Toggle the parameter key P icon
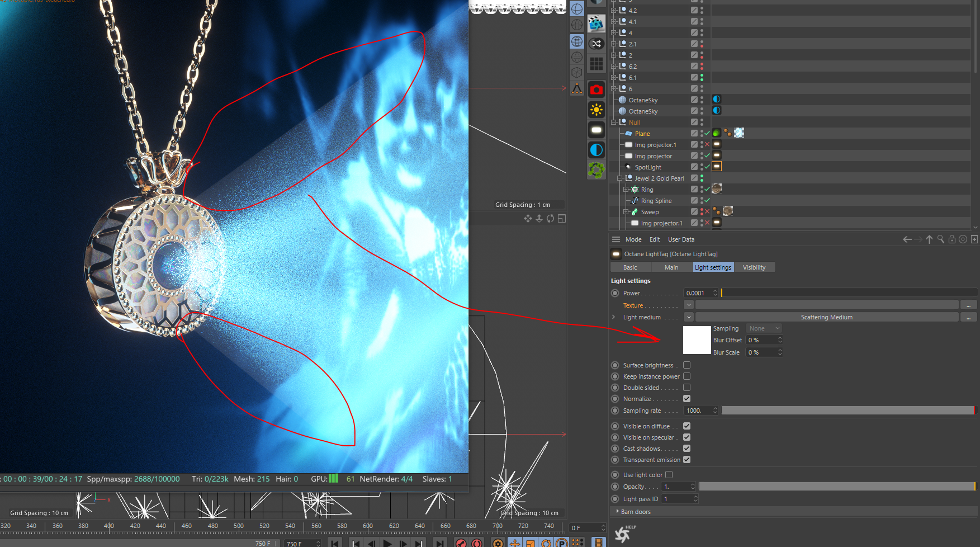The image size is (980, 547). point(562,543)
